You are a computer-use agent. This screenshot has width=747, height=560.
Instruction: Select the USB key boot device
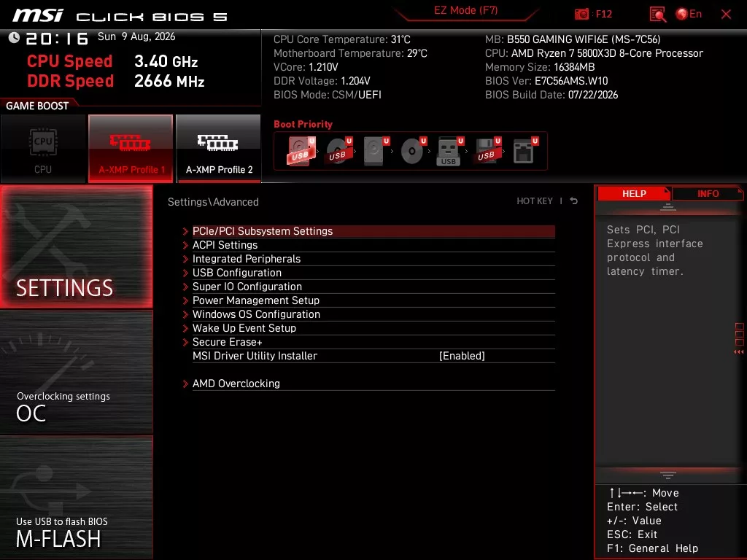click(x=449, y=151)
